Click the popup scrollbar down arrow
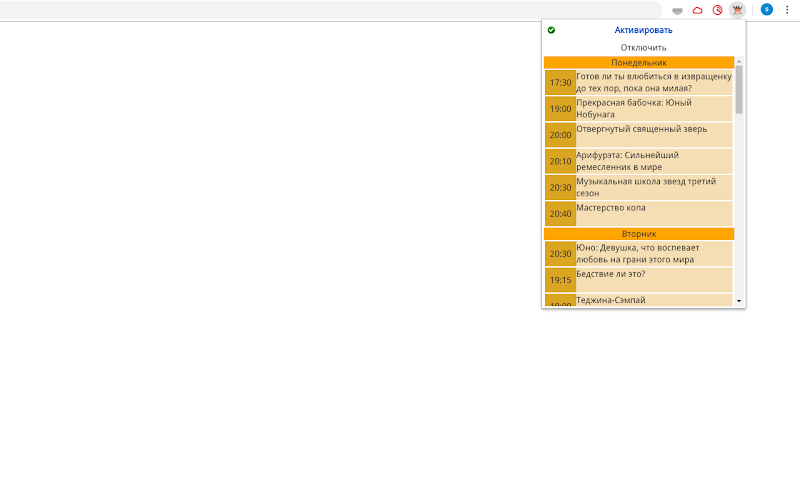 pos(739,302)
